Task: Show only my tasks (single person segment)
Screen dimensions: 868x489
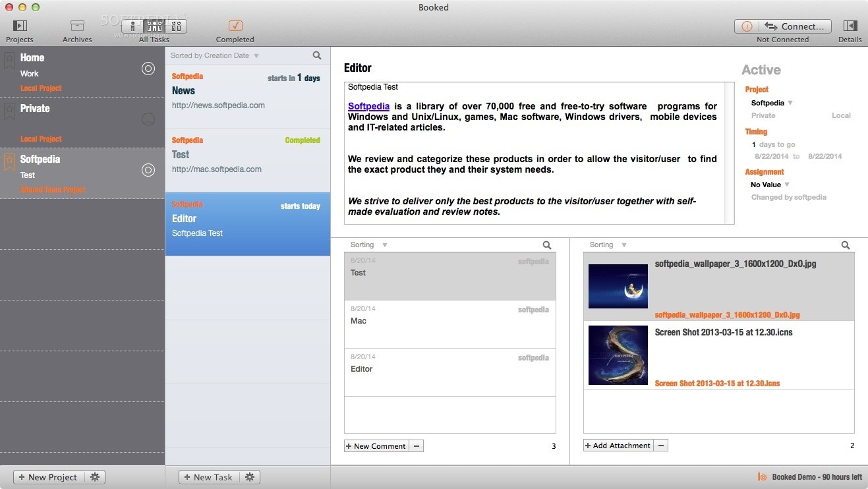Action: [132, 26]
